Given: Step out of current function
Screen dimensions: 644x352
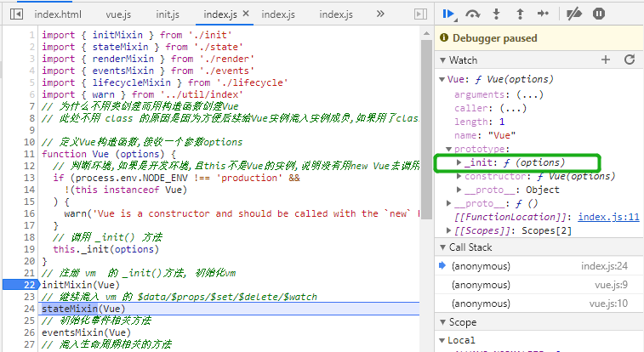Looking at the screenshot, I should [520, 14].
